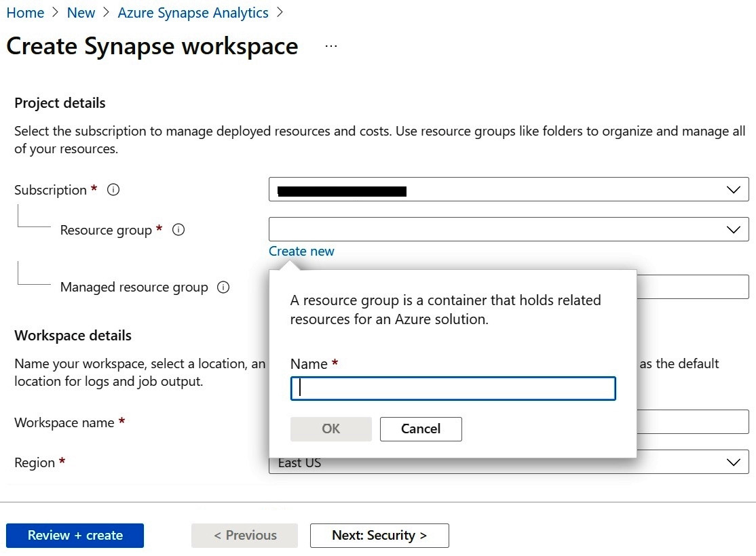Click the Managed resource group label
This screenshot has height=556, width=756.
(134, 287)
